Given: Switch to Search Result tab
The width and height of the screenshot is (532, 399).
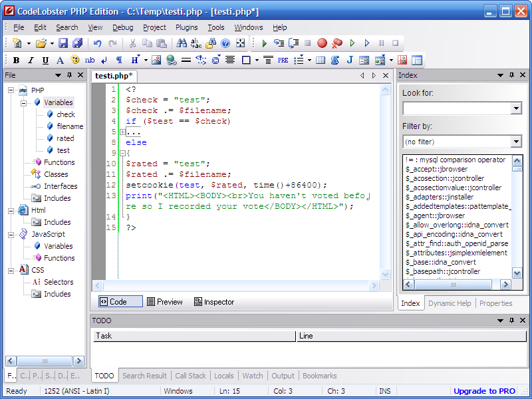Looking at the screenshot, I should [144, 376].
